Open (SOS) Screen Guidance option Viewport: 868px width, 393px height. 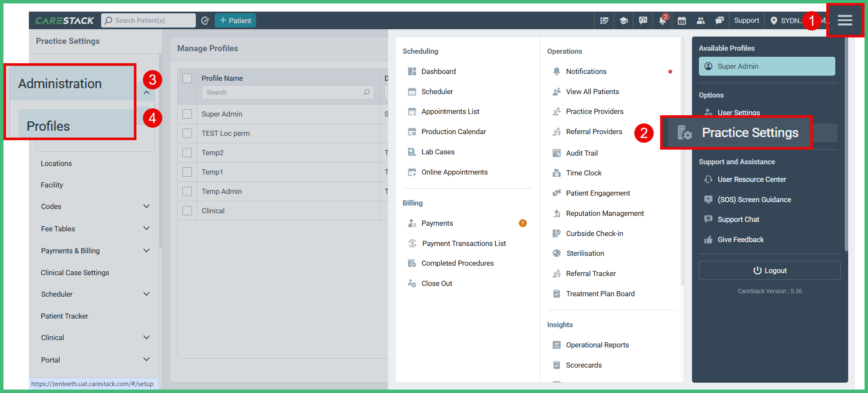point(754,200)
